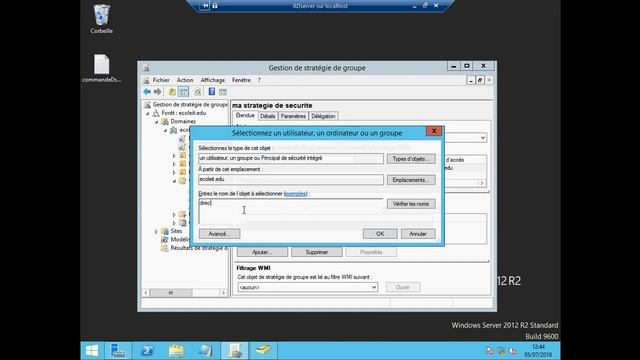Click the object name text box containing 'direc'
This screenshot has width=640, height=360.
(291, 211)
